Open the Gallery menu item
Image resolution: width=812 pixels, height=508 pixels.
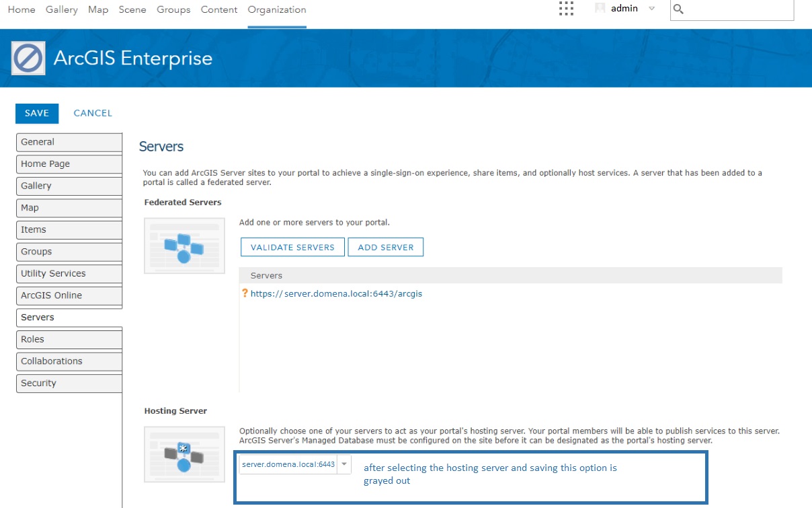(x=62, y=9)
